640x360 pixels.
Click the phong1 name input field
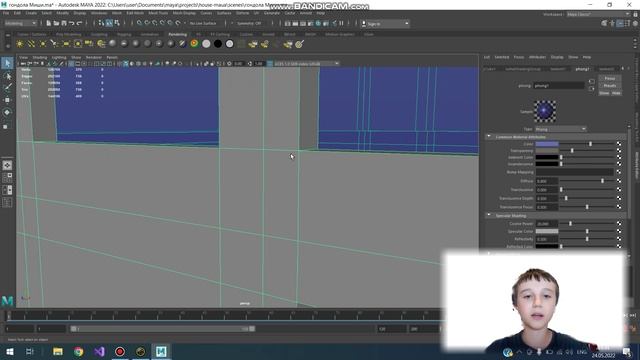[559, 85]
